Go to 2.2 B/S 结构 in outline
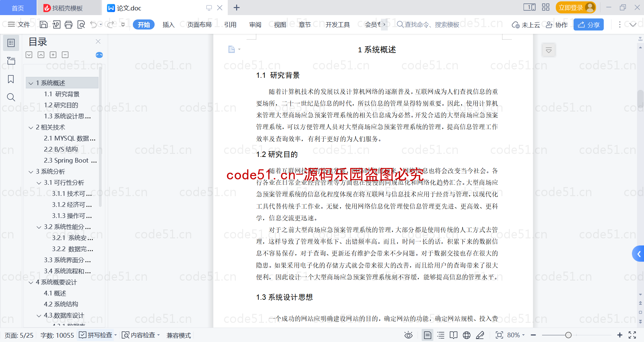The width and height of the screenshot is (644, 342). 61,150
